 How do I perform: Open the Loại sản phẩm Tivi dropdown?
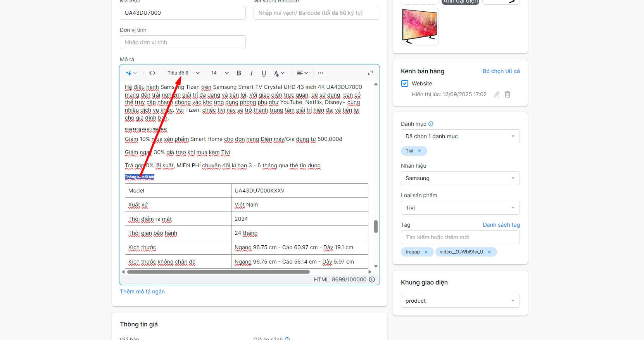[460, 208]
